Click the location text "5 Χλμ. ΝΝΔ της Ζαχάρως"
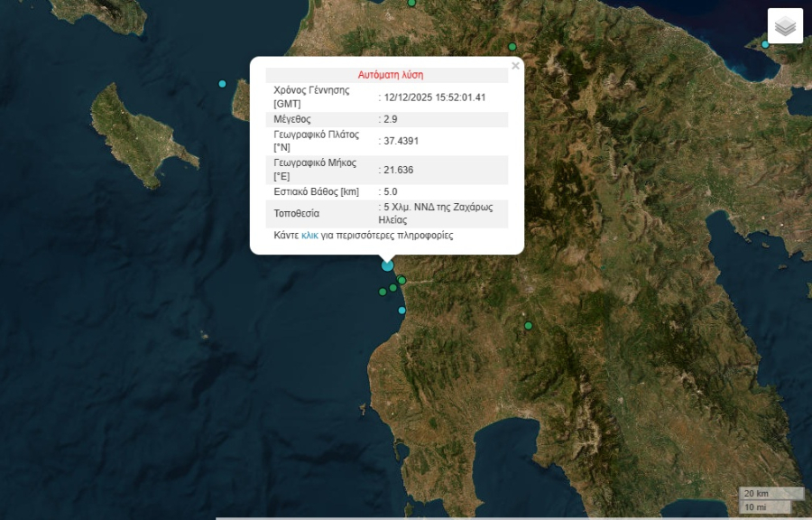This screenshot has height=520, width=812. (437, 207)
